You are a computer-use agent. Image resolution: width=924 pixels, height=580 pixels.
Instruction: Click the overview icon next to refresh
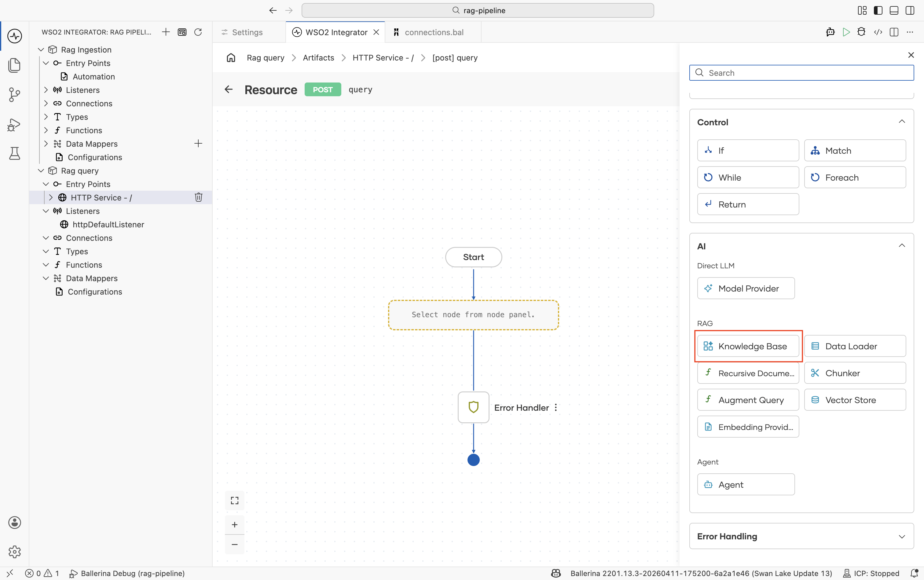point(182,32)
